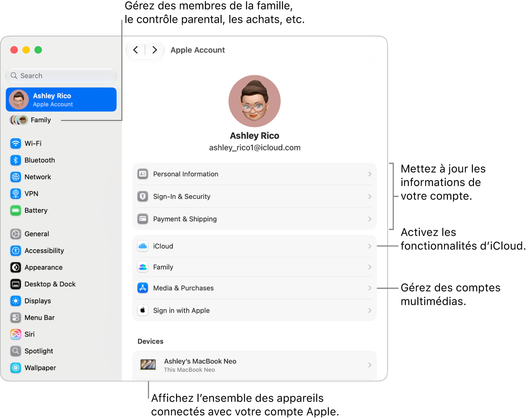Click the MacBook Neo device thumbnail
This screenshot has width=532, height=419.
148,365
